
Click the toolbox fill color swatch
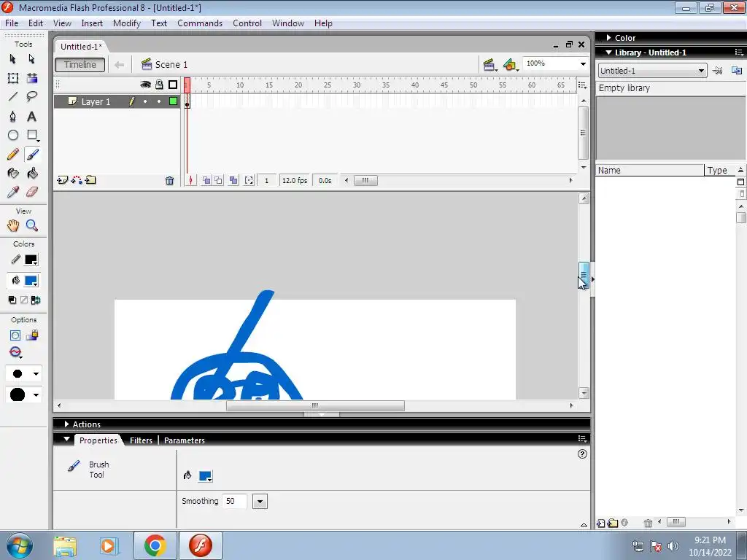pyautogui.click(x=31, y=281)
